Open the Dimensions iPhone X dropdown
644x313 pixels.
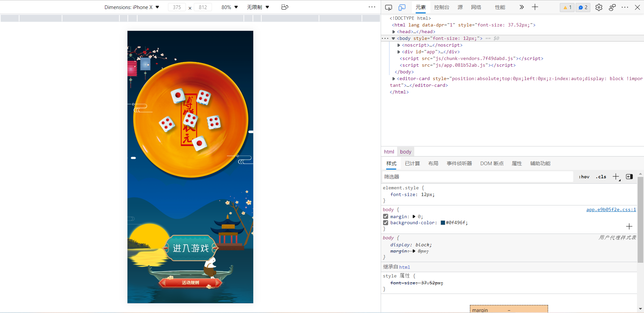[131, 7]
